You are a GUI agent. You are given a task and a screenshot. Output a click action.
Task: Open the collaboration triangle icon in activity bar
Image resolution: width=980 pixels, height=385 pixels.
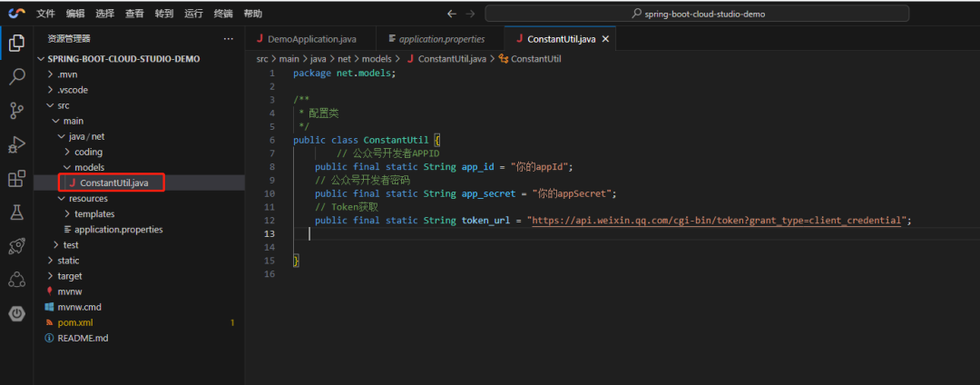point(17,280)
